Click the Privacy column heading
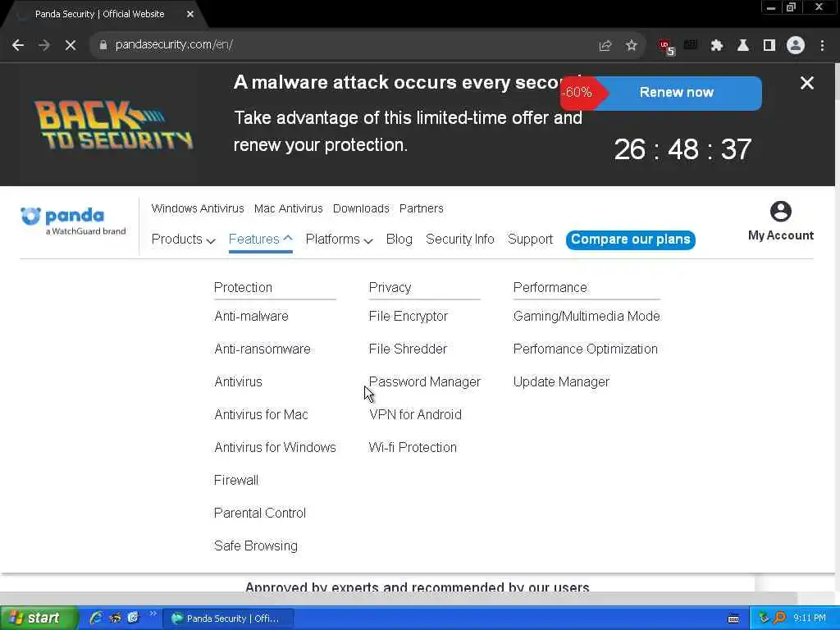 pyautogui.click(x=390, y=288)
